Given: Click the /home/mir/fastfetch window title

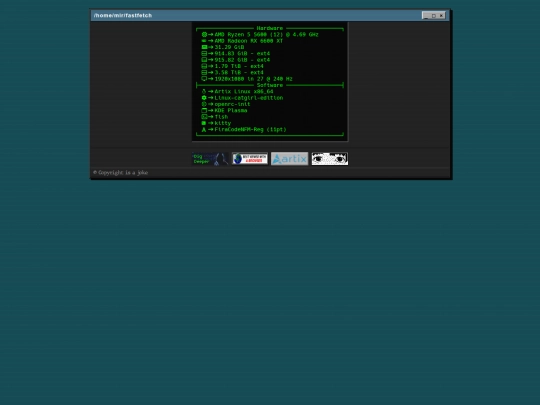Looking at the screenshot, I should coord(123,15).
